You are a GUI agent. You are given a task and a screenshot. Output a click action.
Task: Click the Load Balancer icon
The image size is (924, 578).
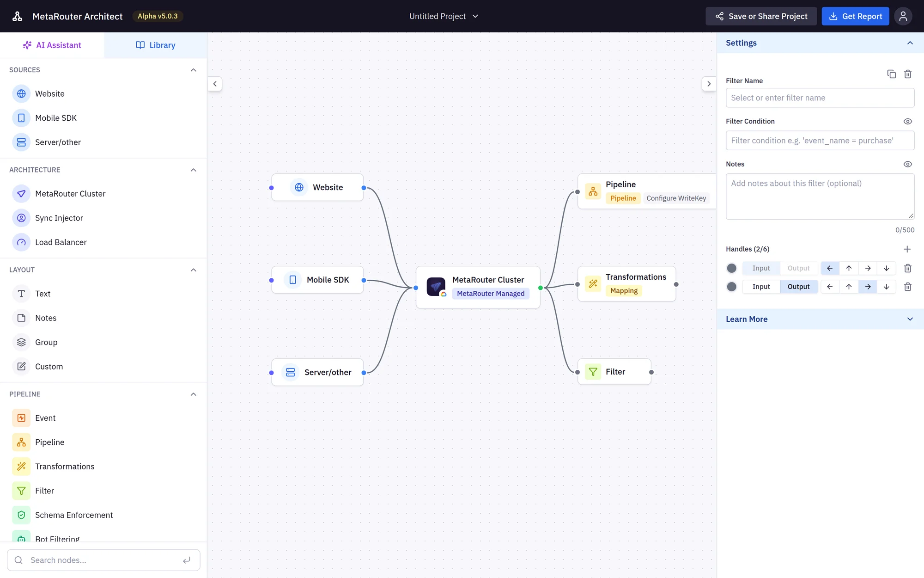click(x=21, y=242)
